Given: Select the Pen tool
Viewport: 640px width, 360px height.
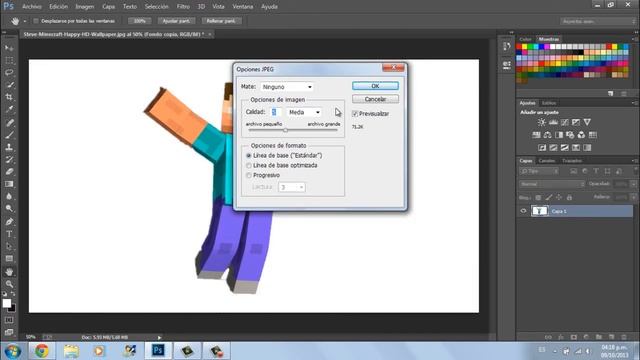Looking at the screenshot, I should click(9, 222).
